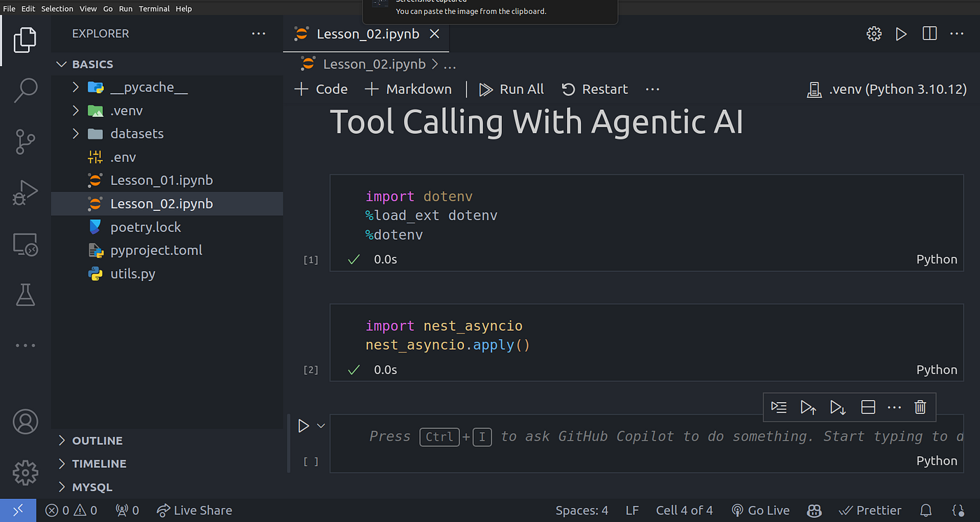The height and width of the screenshot is (522, 980).
Task: Click the braces icon in status bar
Action: click(x=959, y=510)
